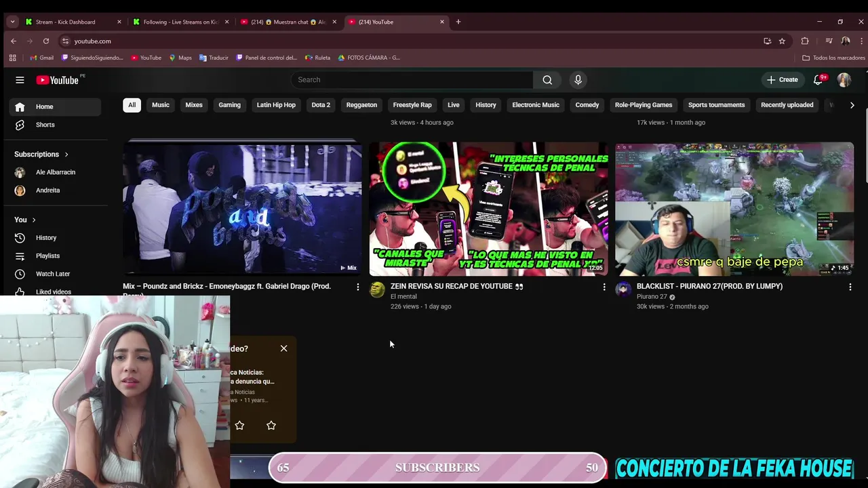
Task: Open Maps bookmark
Action: [x=180, y=58]
